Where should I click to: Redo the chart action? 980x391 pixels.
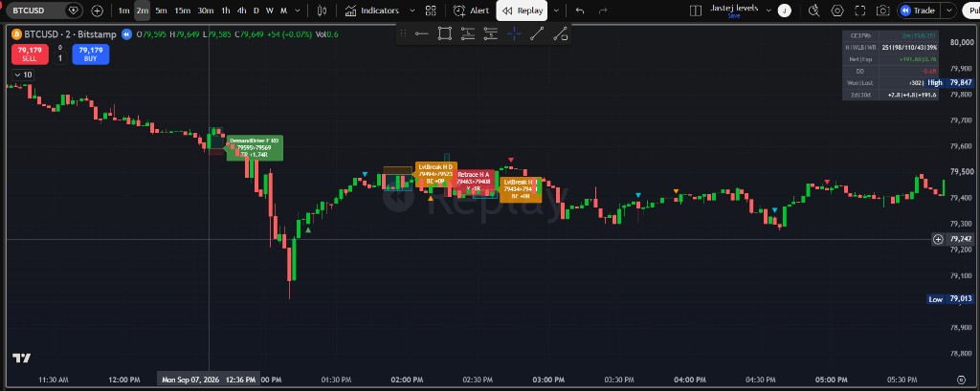[603, 11]
